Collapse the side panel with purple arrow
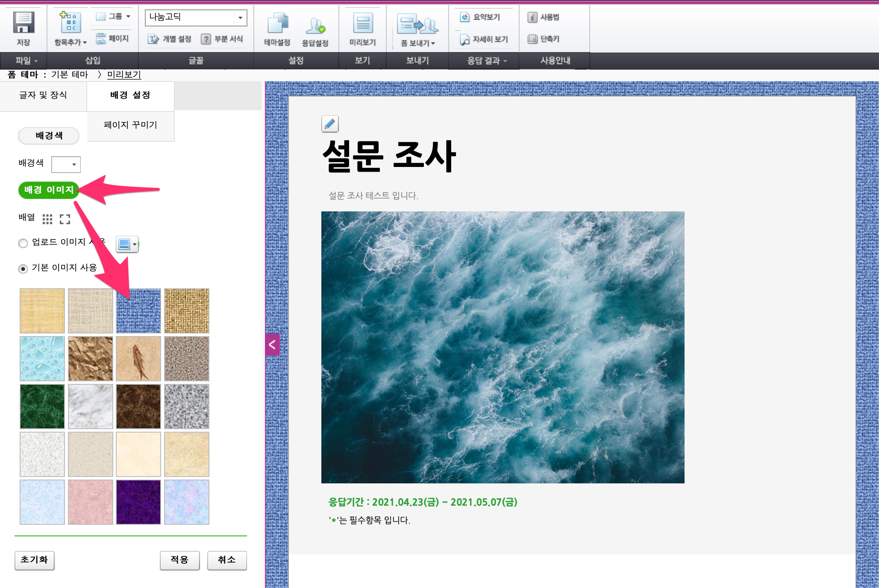Screen dimensions: 879x588 pyautogui.click(x=272, y=345)
